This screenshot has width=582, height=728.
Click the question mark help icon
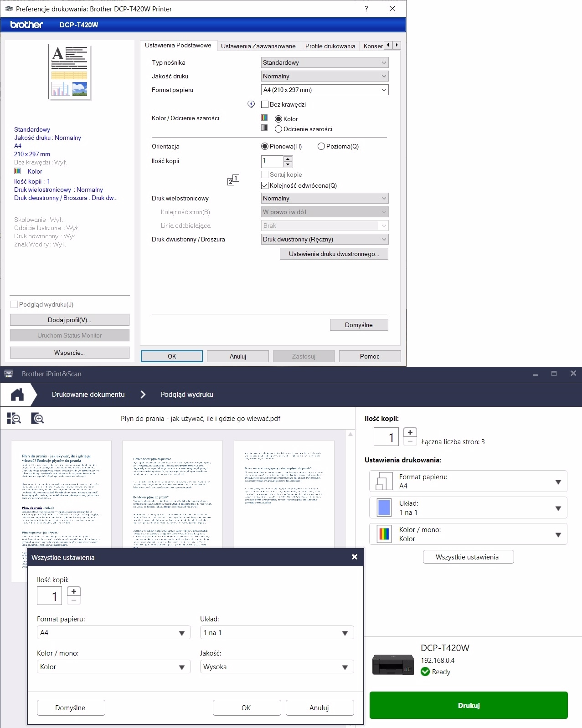click(x=366, y=9)
